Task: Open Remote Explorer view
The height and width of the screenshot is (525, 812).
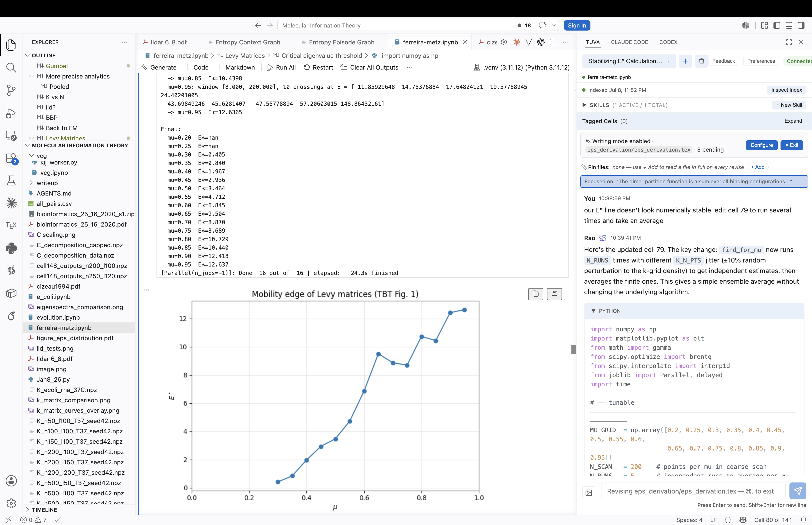Action: pyautogui.click(x=11, y=135)
